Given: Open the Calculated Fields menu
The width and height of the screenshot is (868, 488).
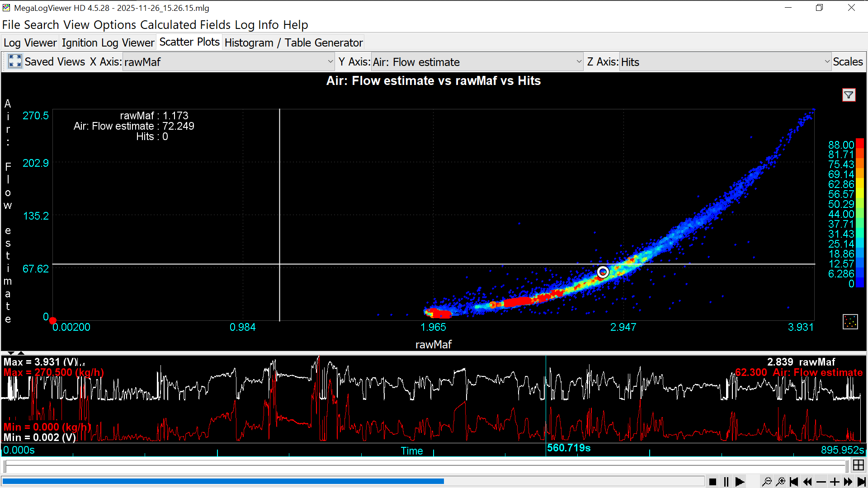Looking at the screenshot, I should tap(185, 25).
